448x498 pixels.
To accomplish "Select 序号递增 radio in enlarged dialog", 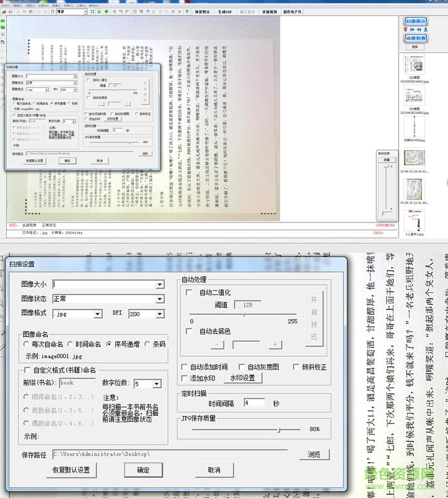I will 109,344.
